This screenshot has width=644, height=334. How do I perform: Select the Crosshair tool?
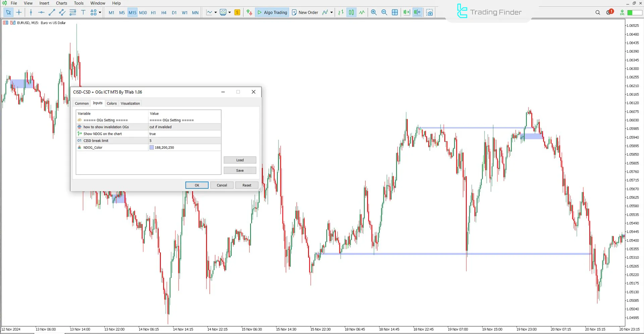click(19, 12)
